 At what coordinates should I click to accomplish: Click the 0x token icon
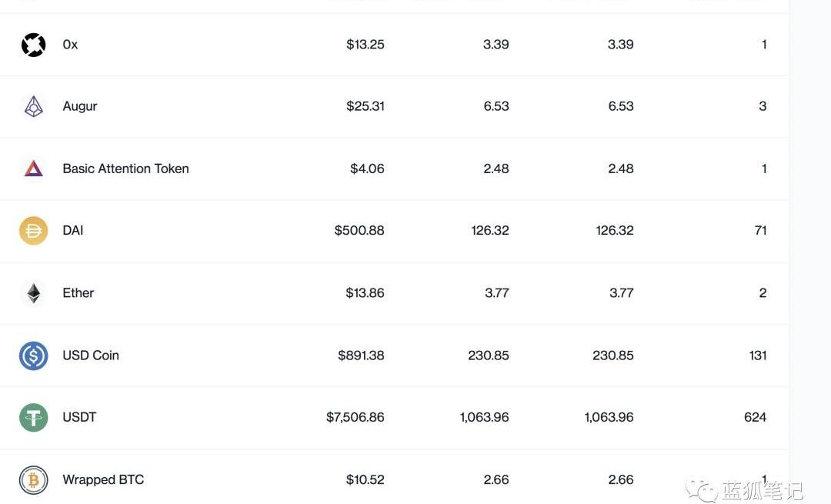click(x=33, y=45)
